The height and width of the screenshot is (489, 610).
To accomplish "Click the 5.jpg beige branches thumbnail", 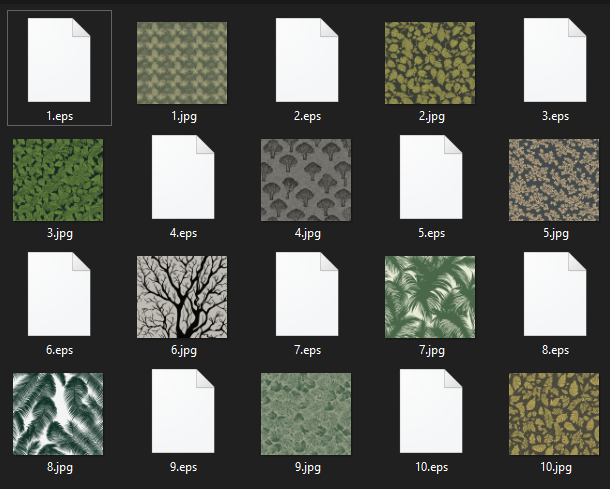I will [x=554, y=180].
